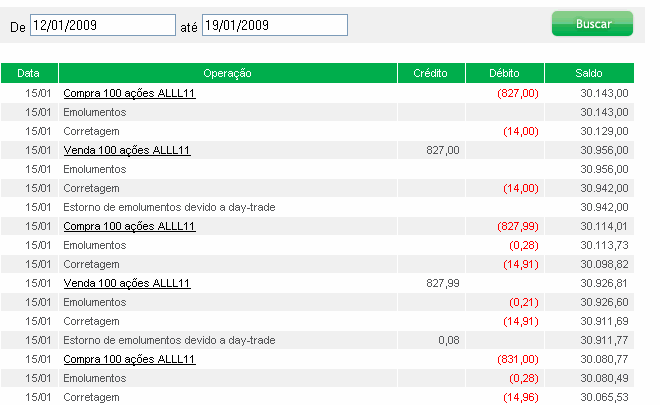
Task: Select the Débito column header
Action: point(505,73)
